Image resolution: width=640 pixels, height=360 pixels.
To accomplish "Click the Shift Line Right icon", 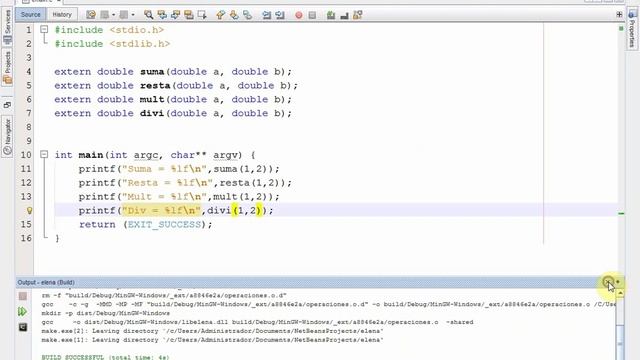I will tap(280, 15).
